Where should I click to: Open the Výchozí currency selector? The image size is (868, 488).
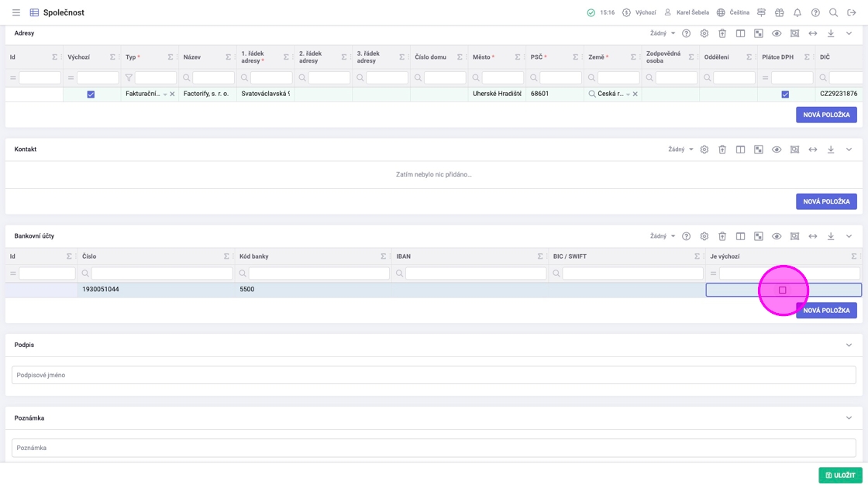pos(639,12)
